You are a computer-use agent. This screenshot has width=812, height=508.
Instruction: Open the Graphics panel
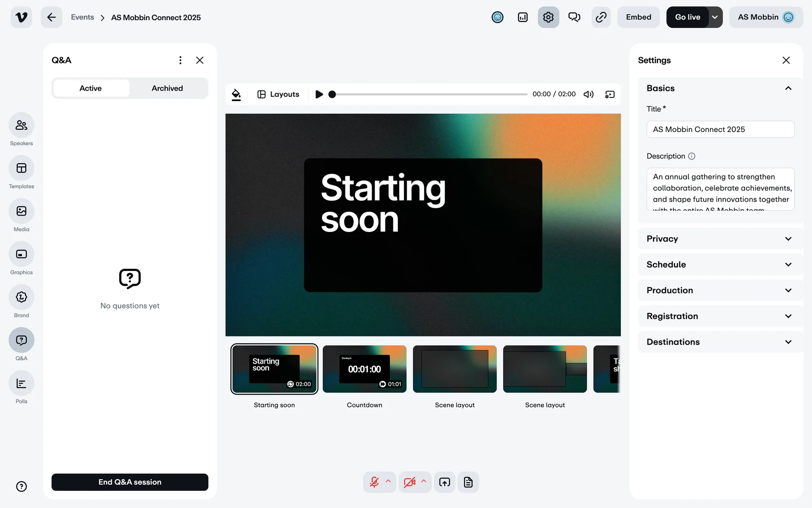[x=21, y=254]
